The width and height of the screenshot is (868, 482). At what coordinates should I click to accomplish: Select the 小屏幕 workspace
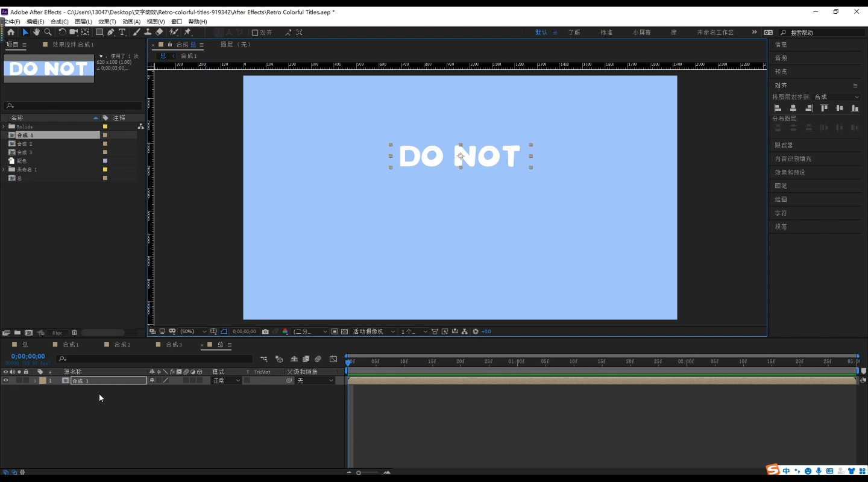click(x=642, y=33)
